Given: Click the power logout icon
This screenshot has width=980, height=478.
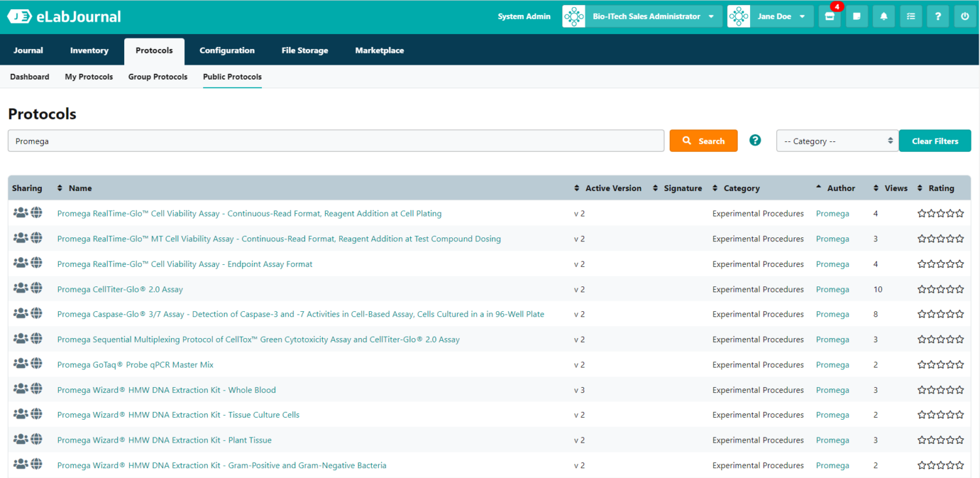Looking at the screenshot, I should (x=965, y=17).
